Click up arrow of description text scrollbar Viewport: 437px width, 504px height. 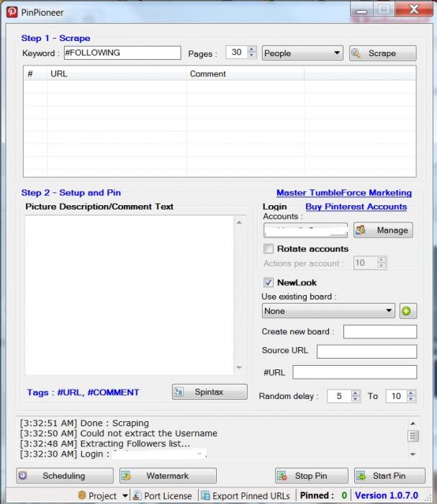coord(239,222)
